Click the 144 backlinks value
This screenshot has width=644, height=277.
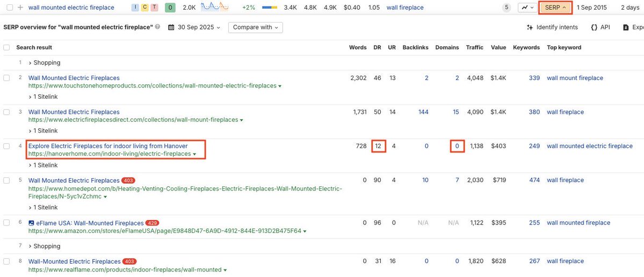click(423, 112)
